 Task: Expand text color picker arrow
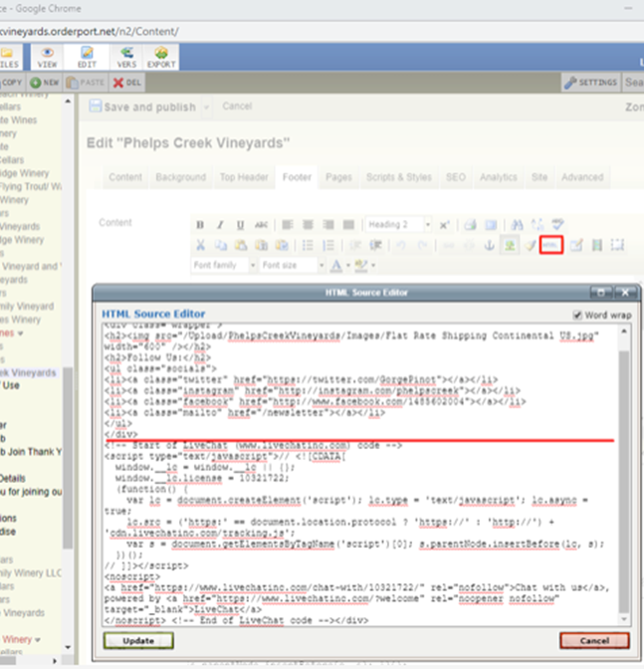(x=348, y=266)
